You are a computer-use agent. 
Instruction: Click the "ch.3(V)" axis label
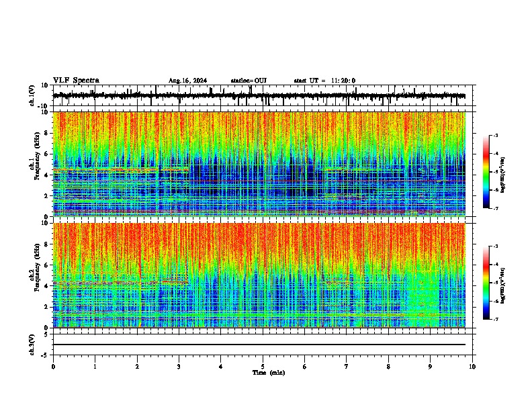click(32, 345)
